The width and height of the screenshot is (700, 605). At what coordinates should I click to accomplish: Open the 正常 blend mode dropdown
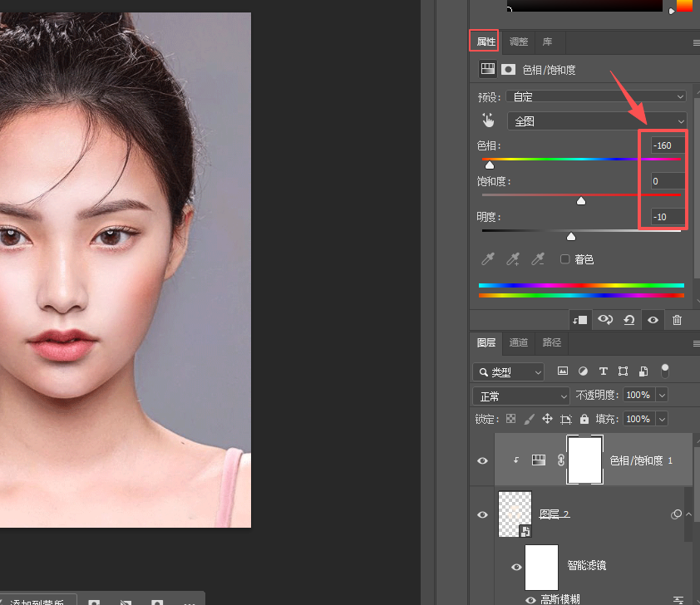click(x=521, y=396)
